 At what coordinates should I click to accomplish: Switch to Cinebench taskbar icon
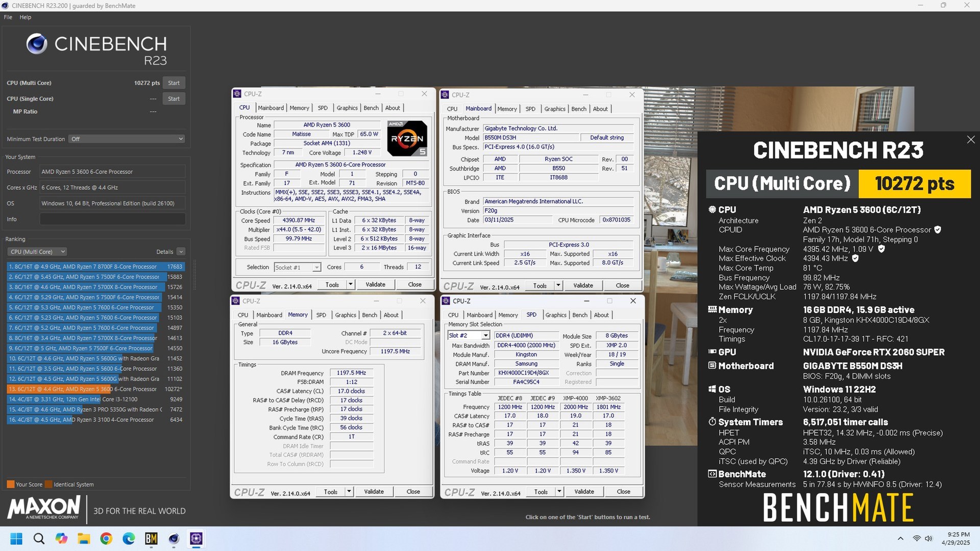174,539
